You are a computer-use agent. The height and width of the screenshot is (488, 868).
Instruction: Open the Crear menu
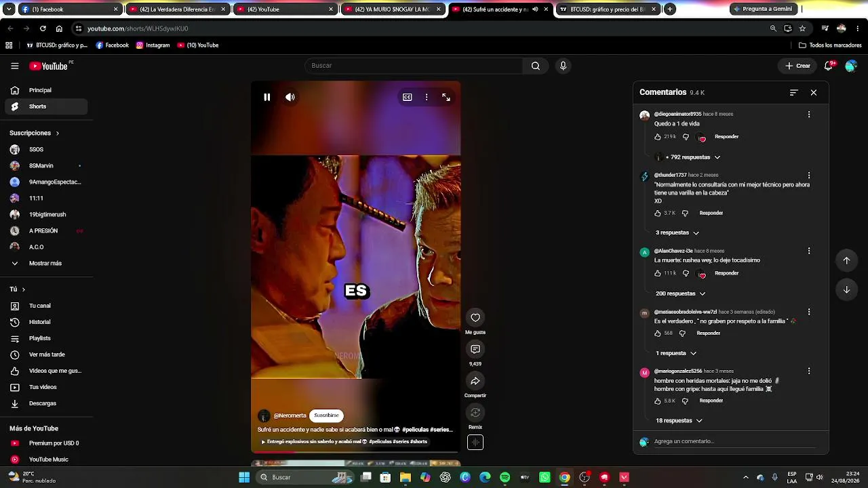tap(797, 66)
